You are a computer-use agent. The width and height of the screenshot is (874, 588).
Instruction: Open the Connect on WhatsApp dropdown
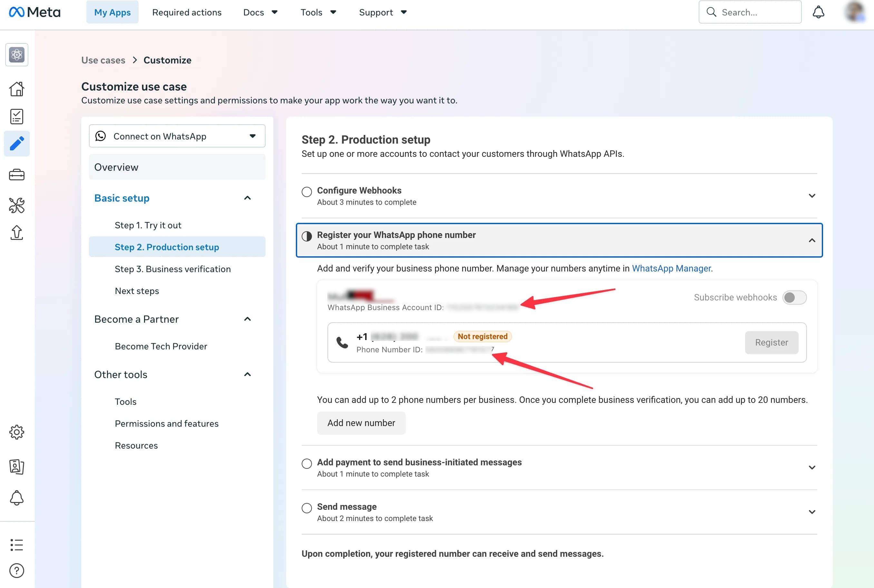tap(177, 136)
